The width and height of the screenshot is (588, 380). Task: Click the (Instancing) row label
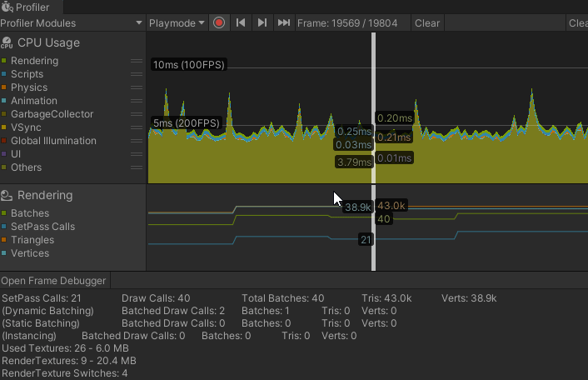click(29, 336)
